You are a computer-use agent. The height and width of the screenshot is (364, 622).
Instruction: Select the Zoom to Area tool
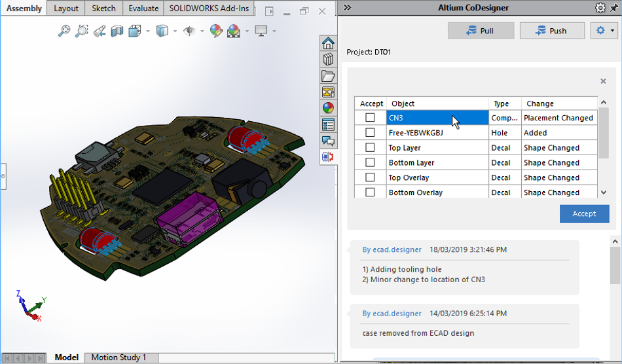[81, 31]
